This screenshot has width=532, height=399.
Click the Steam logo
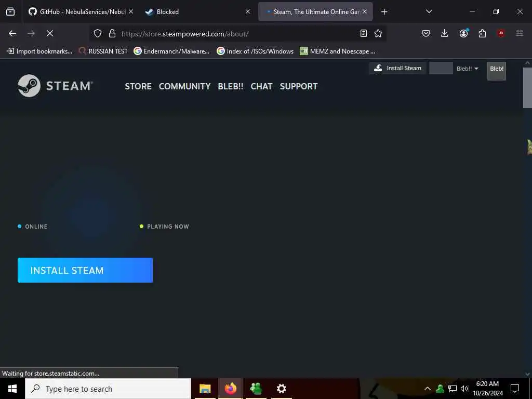click(55, 86)
